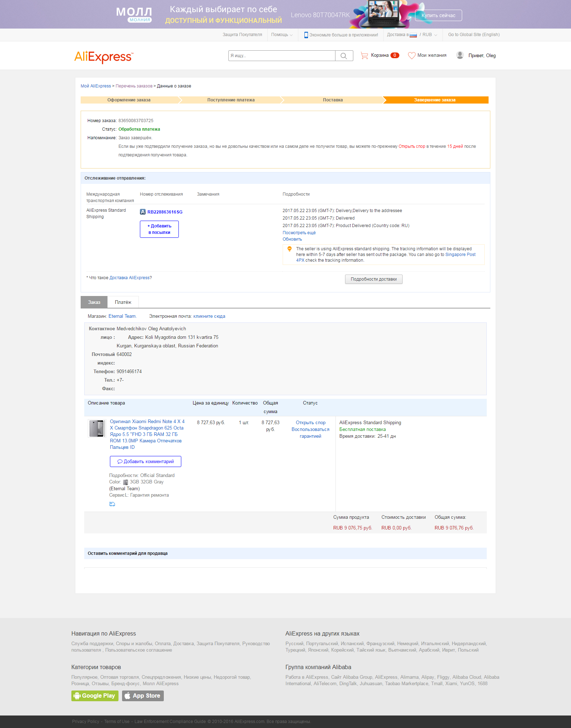Click the App Store badge
The image size is (571, 728).
point(143,696)
